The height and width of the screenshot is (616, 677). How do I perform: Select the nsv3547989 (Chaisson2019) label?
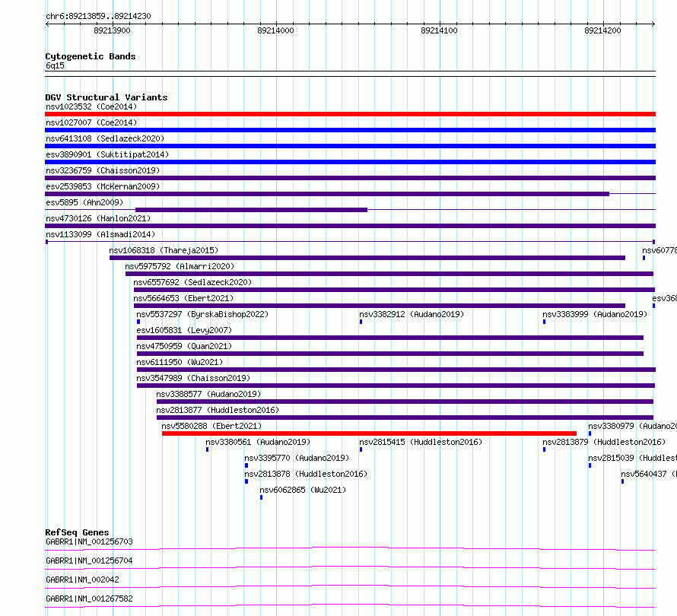(x=193, y=378)
